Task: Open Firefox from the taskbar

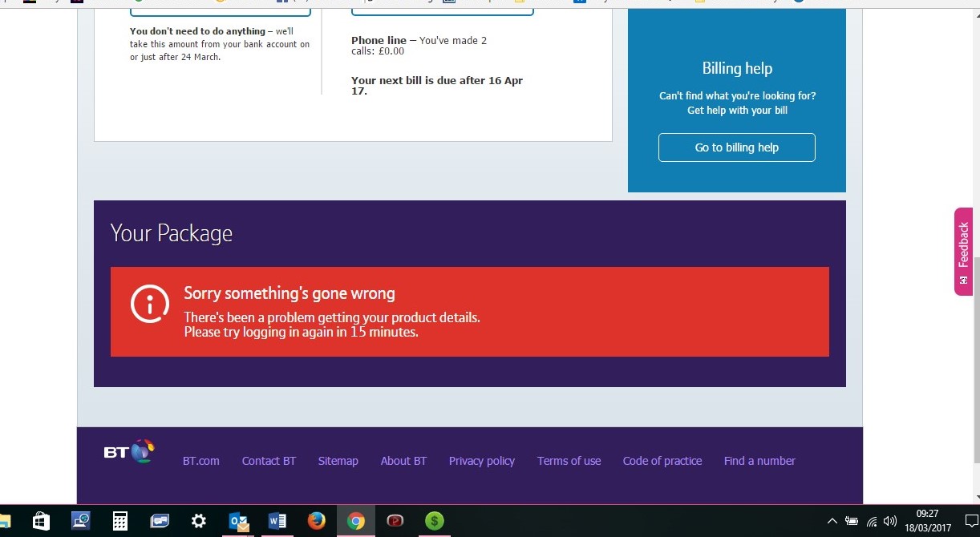Action: pyautogui.click(x=317, y=521)
